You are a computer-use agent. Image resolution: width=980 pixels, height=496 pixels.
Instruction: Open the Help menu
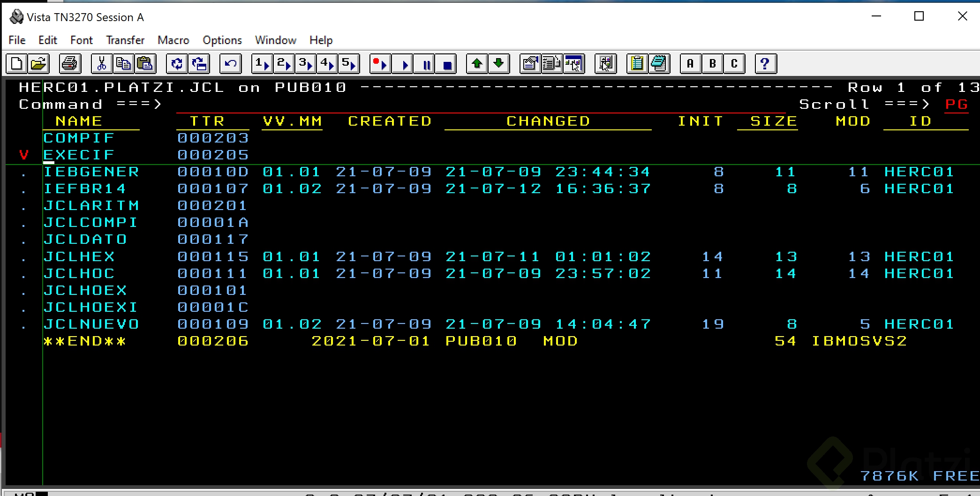[321, 40]
